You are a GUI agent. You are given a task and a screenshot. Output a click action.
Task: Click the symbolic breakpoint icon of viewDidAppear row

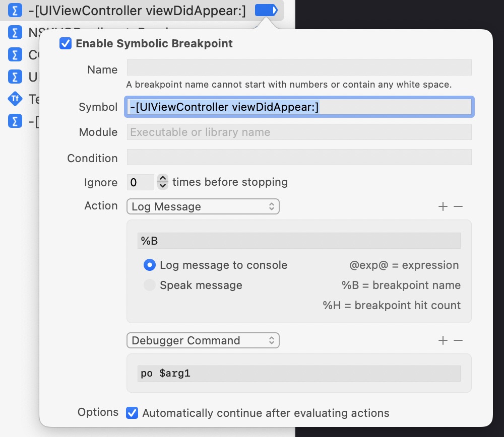point(15,10)
